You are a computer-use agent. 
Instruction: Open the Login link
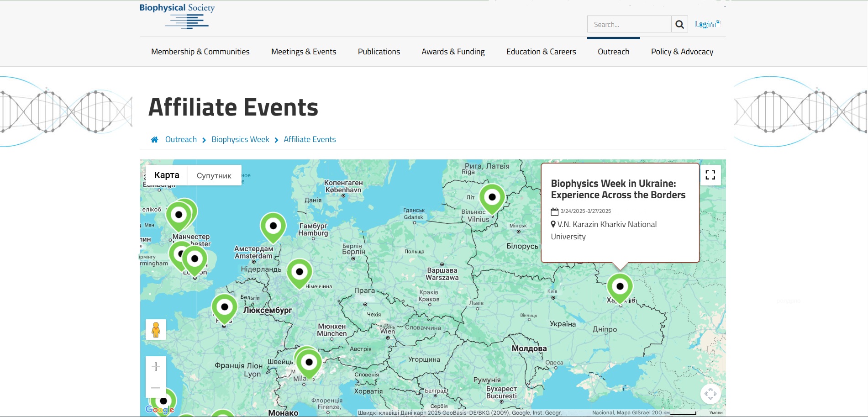[x=707, y=24]
